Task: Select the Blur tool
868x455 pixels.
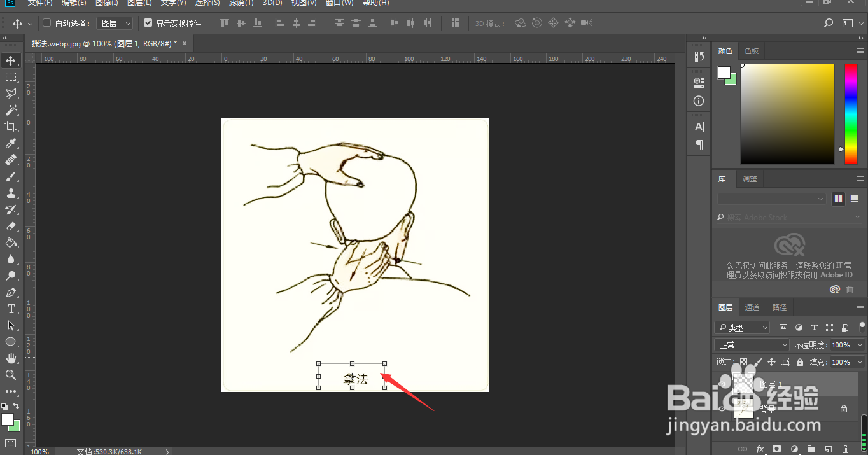Action: pos(11,259)
